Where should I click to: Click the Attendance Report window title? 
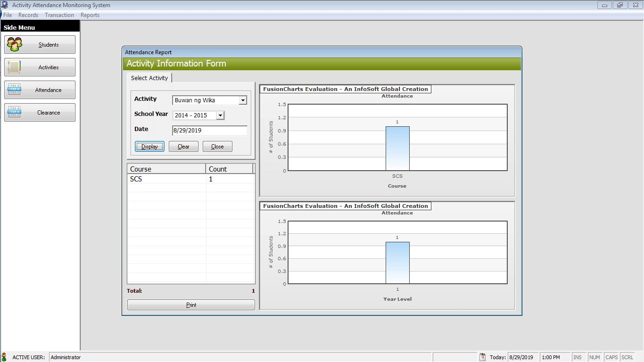(x=148, y=52)
